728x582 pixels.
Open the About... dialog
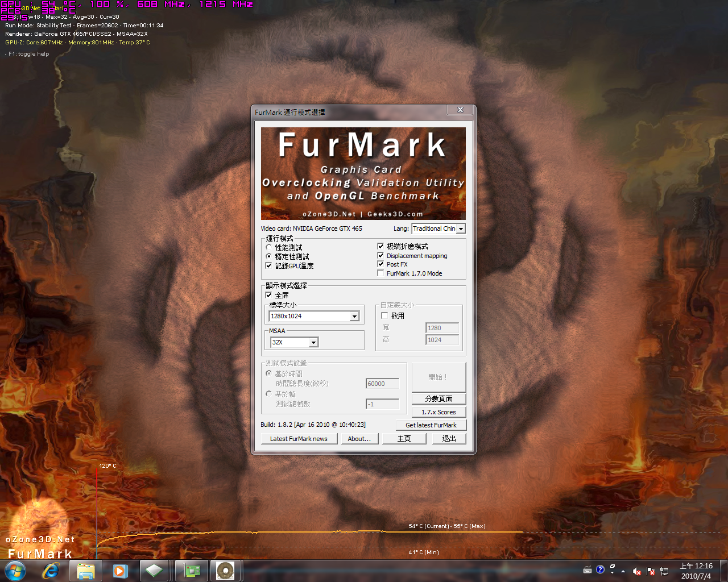(359, 439)
